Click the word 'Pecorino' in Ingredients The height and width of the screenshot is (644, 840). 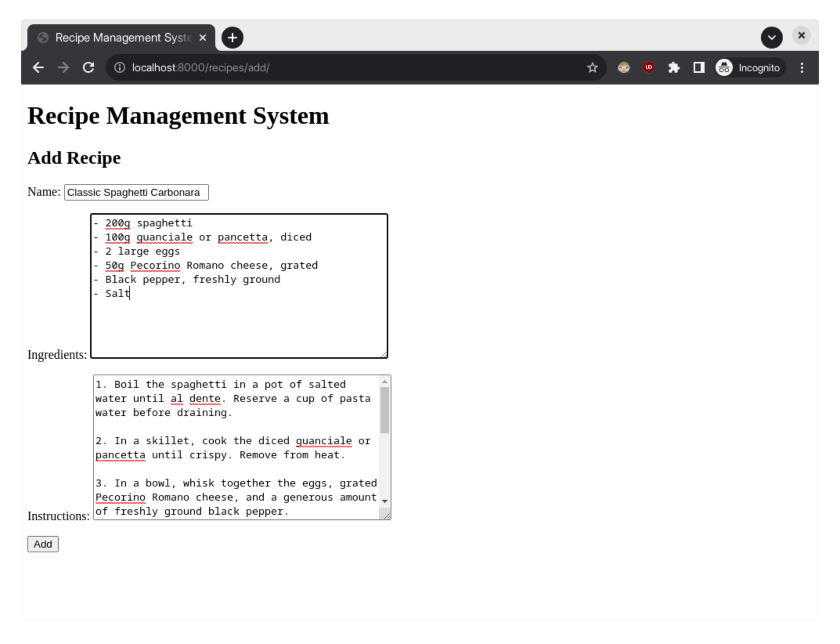coord(155,266)
